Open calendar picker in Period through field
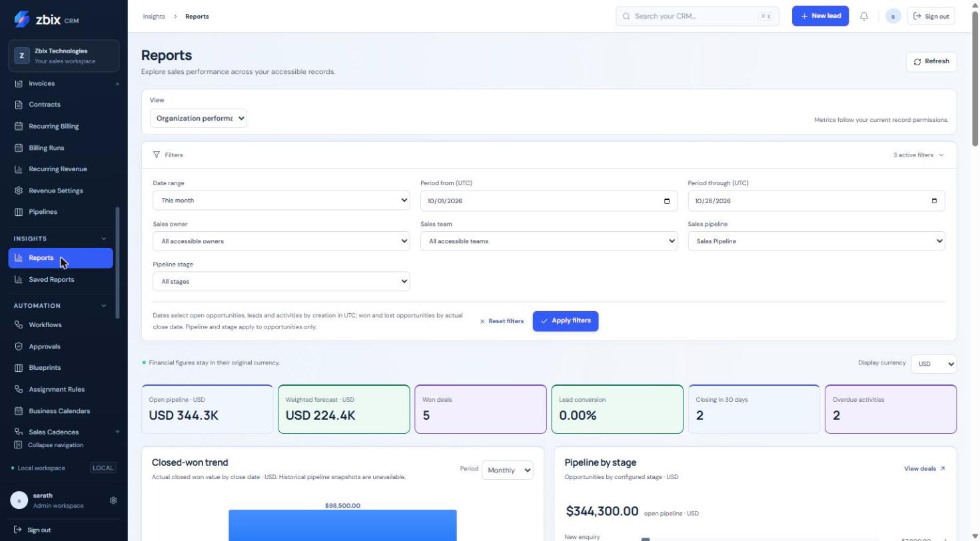 click(x=934, y=201)
